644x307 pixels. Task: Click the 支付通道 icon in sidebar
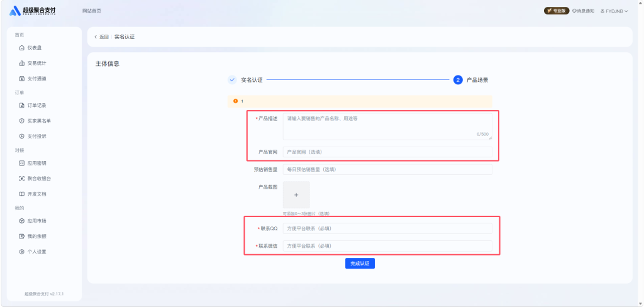22,79
